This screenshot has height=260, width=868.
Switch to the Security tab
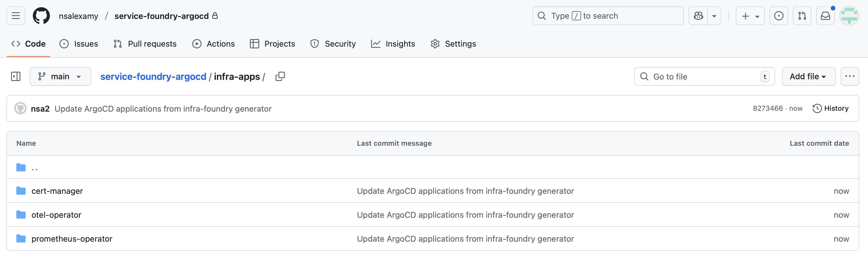[333, 44]
